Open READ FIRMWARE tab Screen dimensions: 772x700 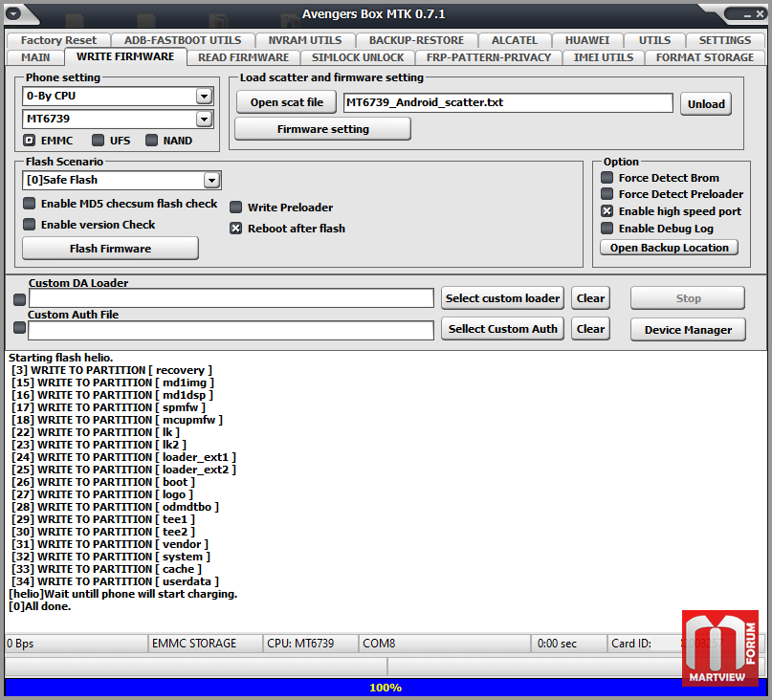[x=243, y=57]
